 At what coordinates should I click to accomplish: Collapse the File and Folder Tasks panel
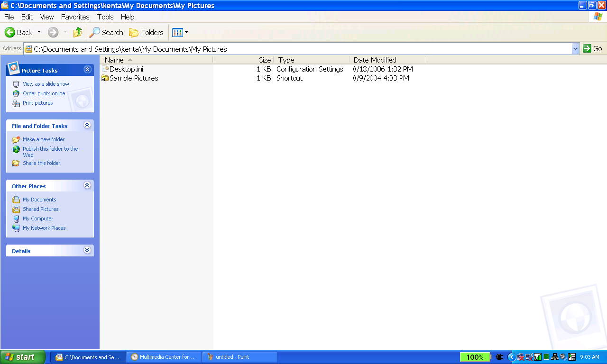click(x=87, y=125)
